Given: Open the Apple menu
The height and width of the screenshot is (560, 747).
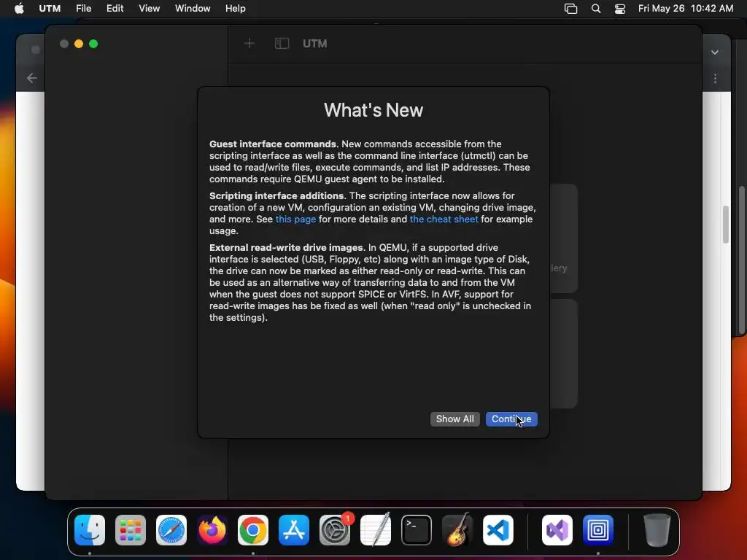Looking at the screenshot, I should 19,9.
